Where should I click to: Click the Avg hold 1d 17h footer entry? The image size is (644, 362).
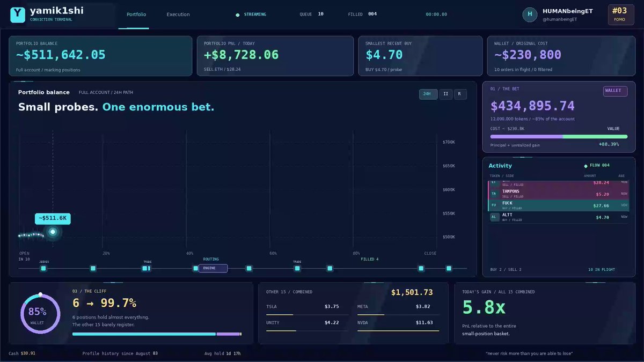click(222, 353)
